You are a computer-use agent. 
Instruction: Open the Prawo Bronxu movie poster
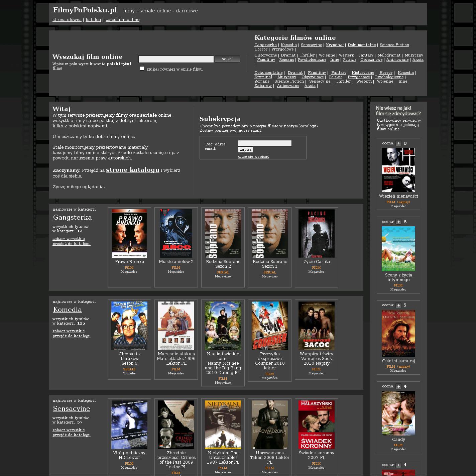click(129, 233)
